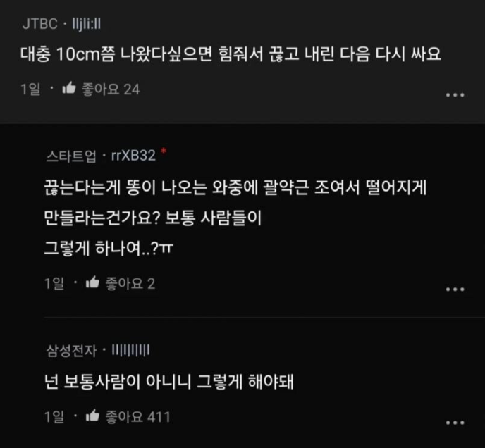Like the JTBC comment via thumbs-up icon

[x=69, y=88]
